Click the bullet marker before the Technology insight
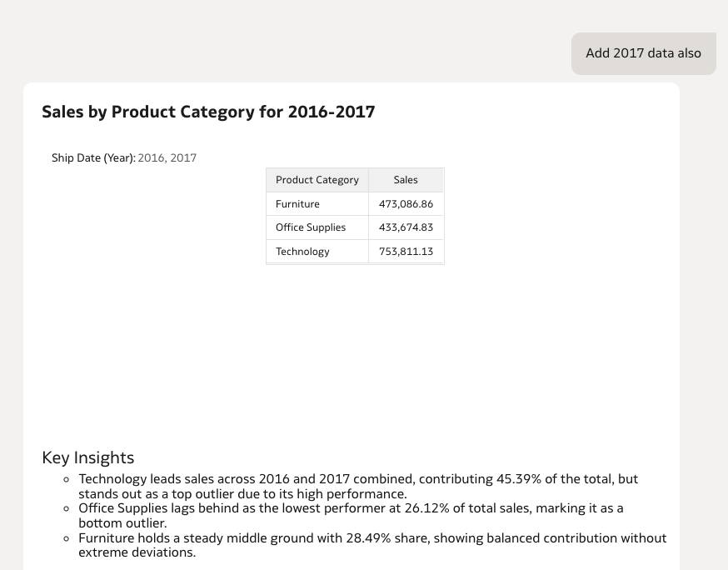The width and height of the screenshot is (728, 570). [x=67, y=480]
